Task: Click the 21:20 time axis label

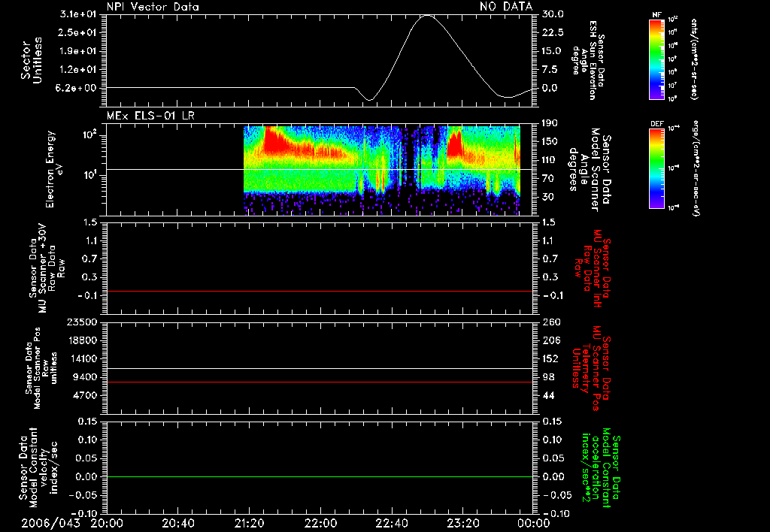Action: coord(249,523)
